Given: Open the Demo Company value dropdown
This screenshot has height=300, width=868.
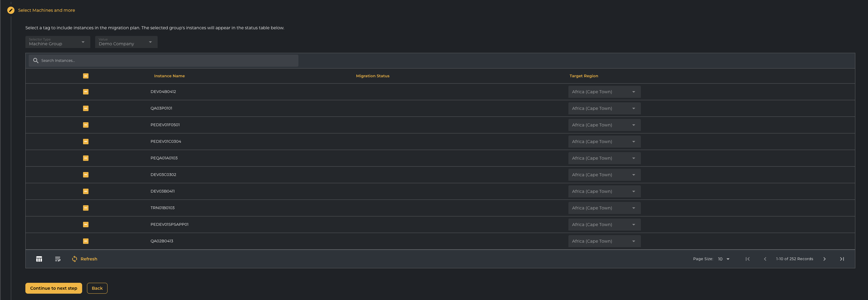Looking at the screenshot, I should coord(126,42).
